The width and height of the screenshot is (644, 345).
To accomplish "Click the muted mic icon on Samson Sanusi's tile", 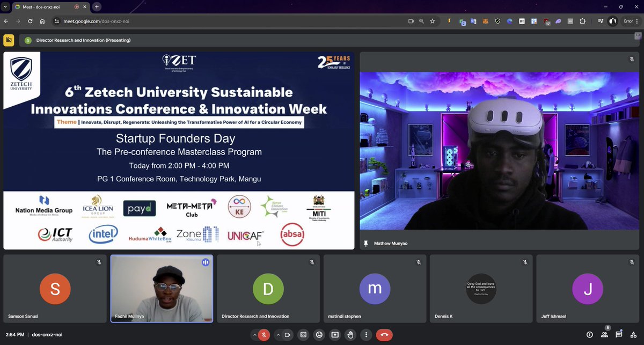I will pos(99,262).
